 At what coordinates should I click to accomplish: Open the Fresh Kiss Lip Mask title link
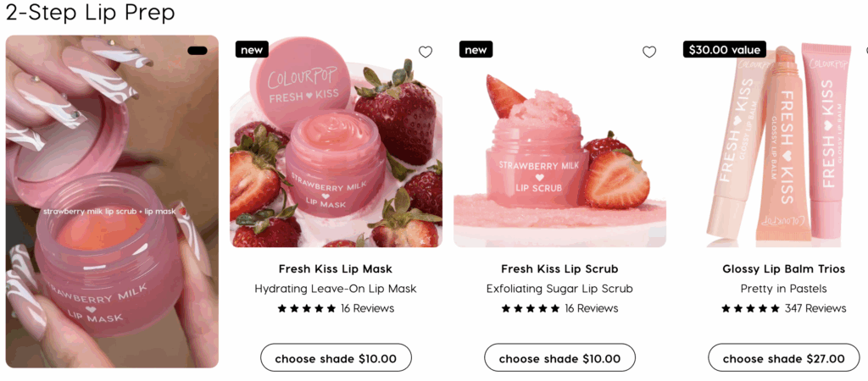coord(336,269)
